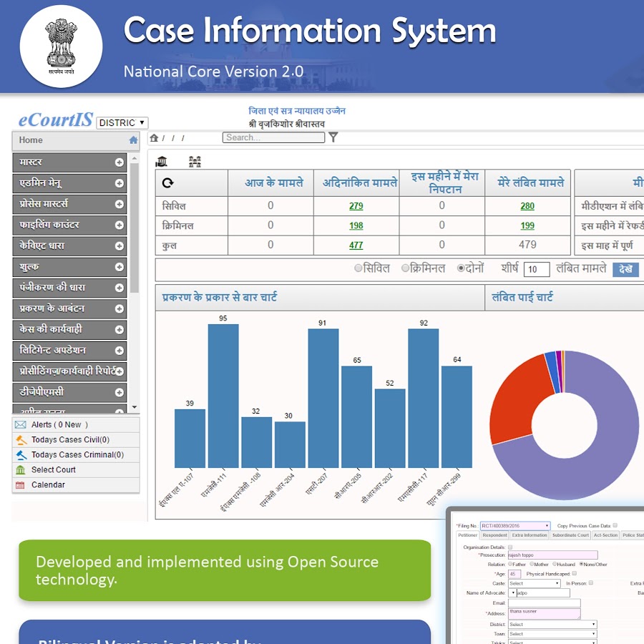Open the Filing No. dropdown

point(515,526)
